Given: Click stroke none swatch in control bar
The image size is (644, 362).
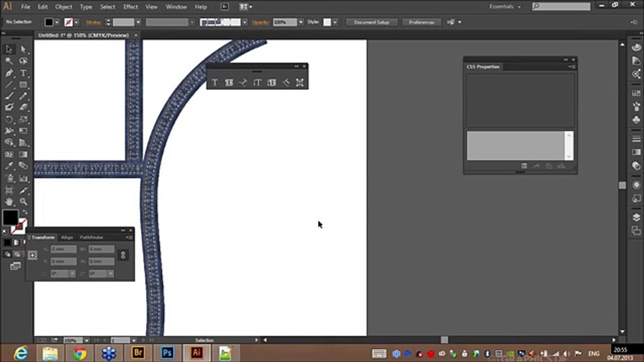Looking at the screenshot, I should point(68,22).
